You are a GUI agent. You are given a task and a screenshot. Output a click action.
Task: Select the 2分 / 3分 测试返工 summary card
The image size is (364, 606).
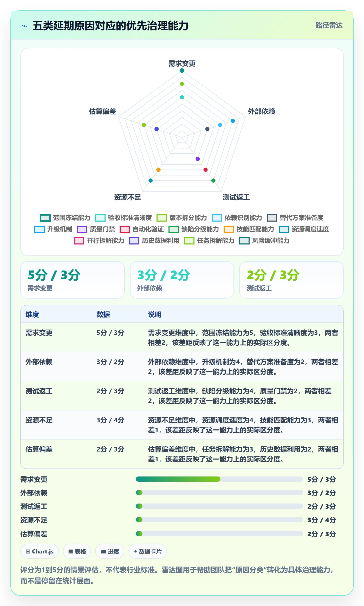291,280
